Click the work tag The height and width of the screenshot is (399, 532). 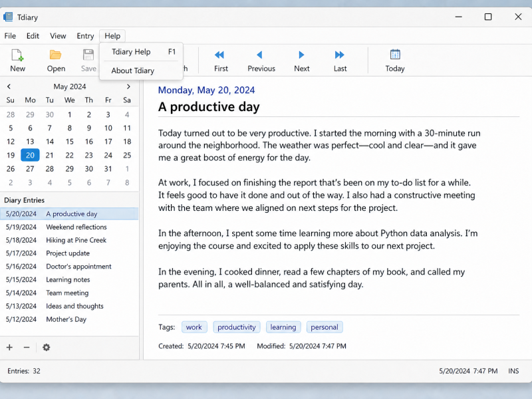tap(194, 327)
